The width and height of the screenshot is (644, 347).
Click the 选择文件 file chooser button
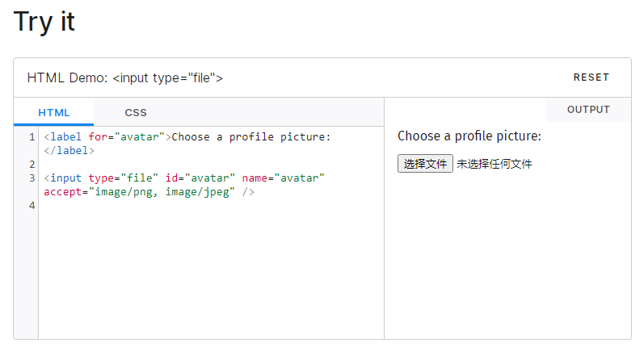(425, 164)
